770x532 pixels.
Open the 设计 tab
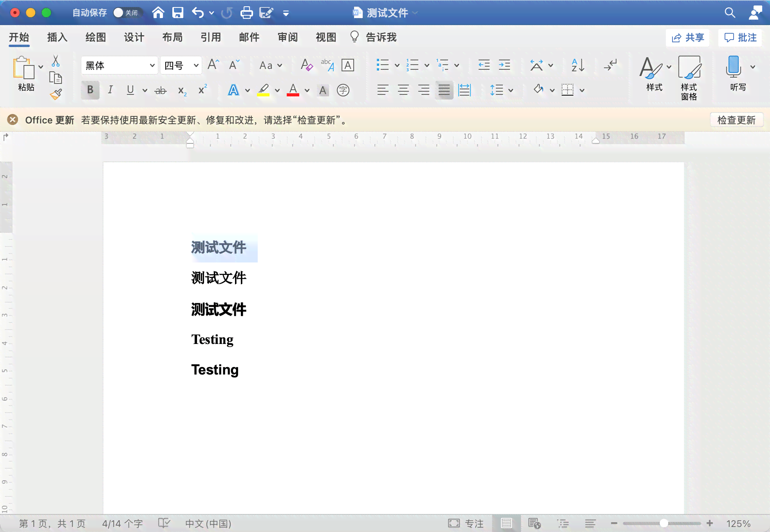coord(134,38)
